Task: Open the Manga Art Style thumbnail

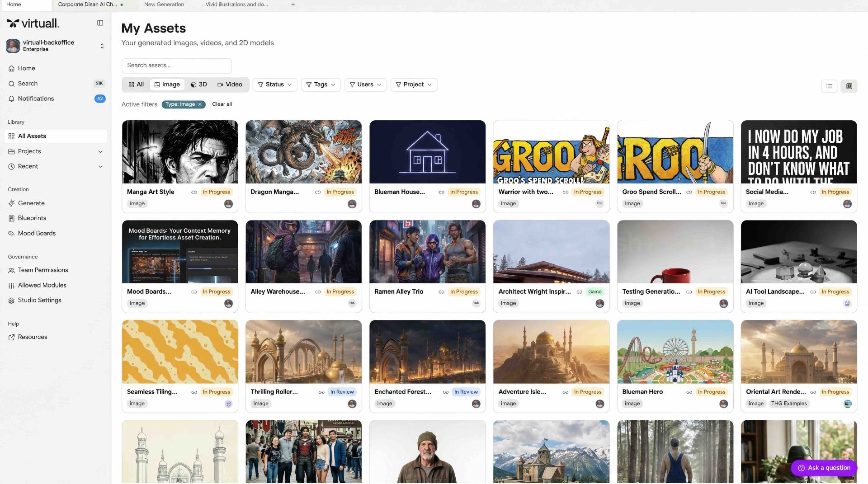Action: [180, 152]
